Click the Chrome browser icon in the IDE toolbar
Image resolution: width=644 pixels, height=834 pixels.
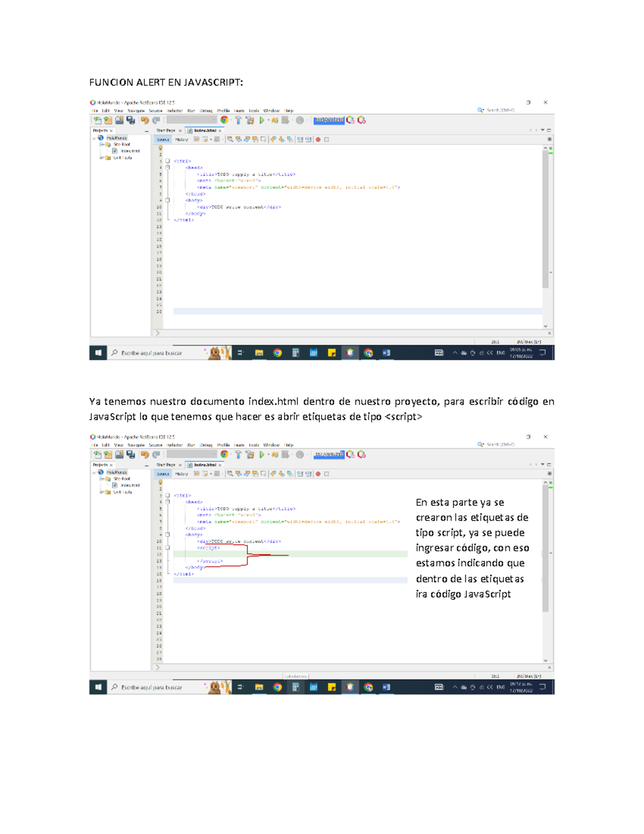[224, 119]
